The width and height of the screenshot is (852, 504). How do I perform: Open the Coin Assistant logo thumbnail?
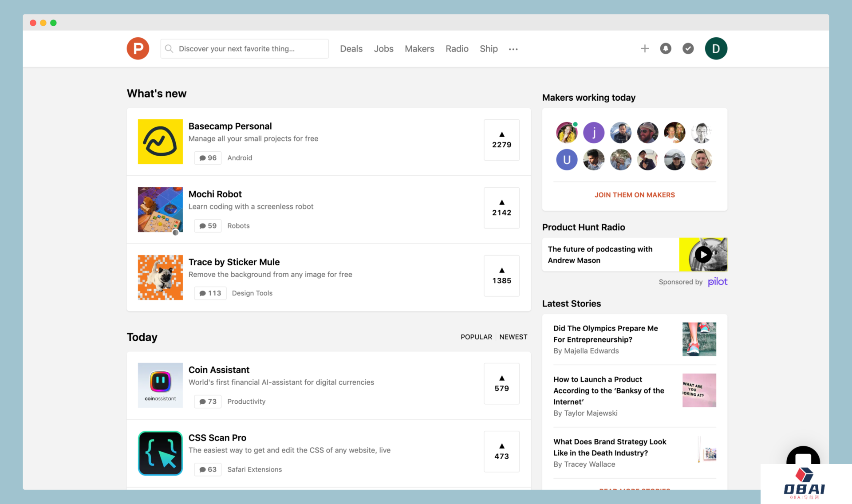[x=160, y=385]
